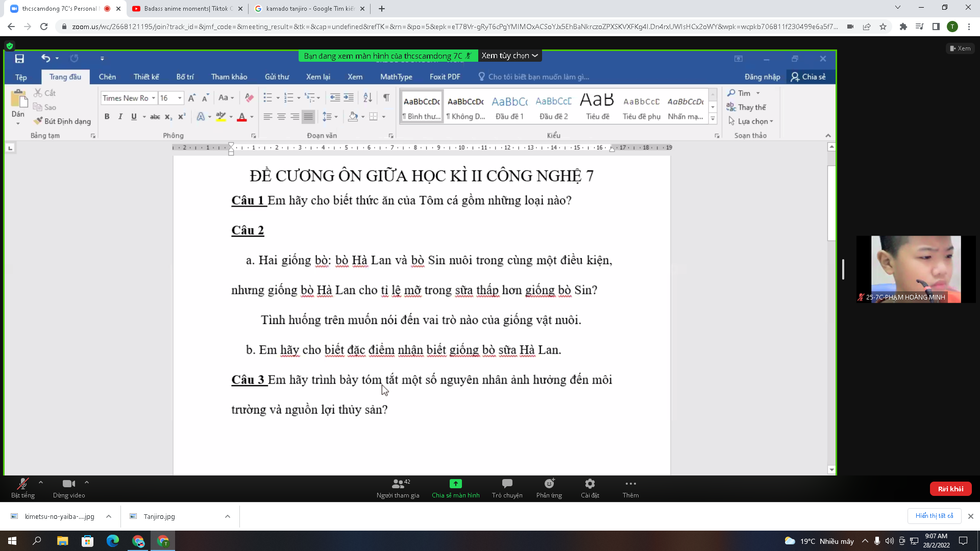Click Zoom Share Screen (Chia sẻ màn hình)
Viewport: 980px width, 551px height.
(456, 488)
